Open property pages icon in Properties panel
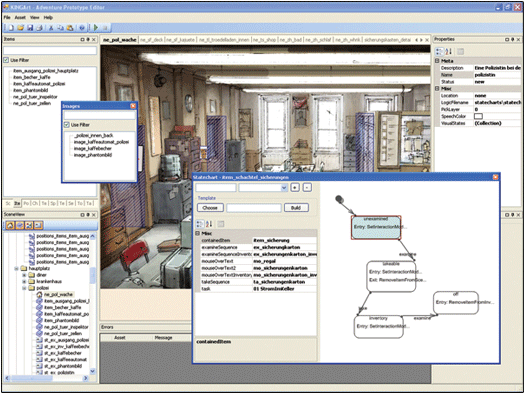Image resolution: width=525 pixels, height=394 pixels. click(x=460, y=52)
